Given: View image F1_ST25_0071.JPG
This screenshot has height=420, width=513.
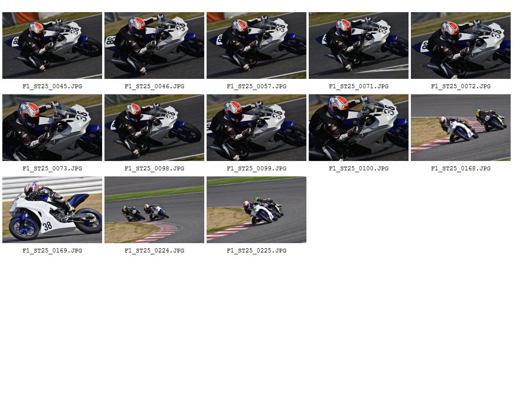Looking at the screenshot, I should click(358, 46).
